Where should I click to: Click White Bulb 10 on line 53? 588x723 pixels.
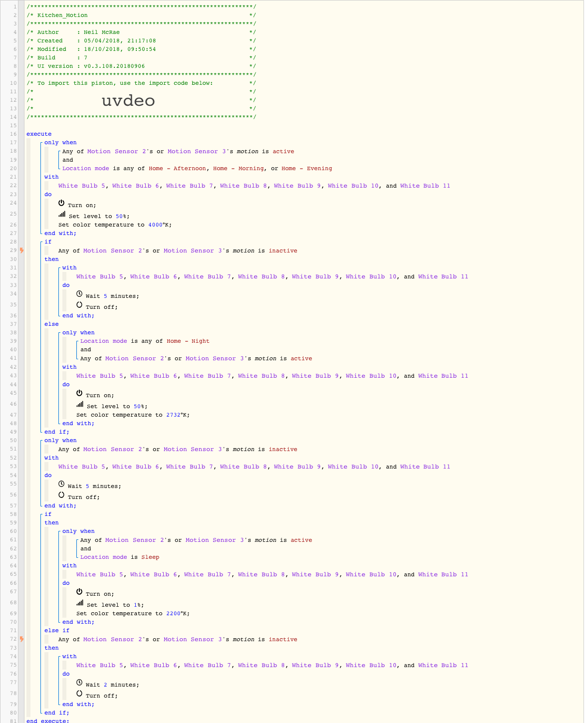[x=353, y=467]
